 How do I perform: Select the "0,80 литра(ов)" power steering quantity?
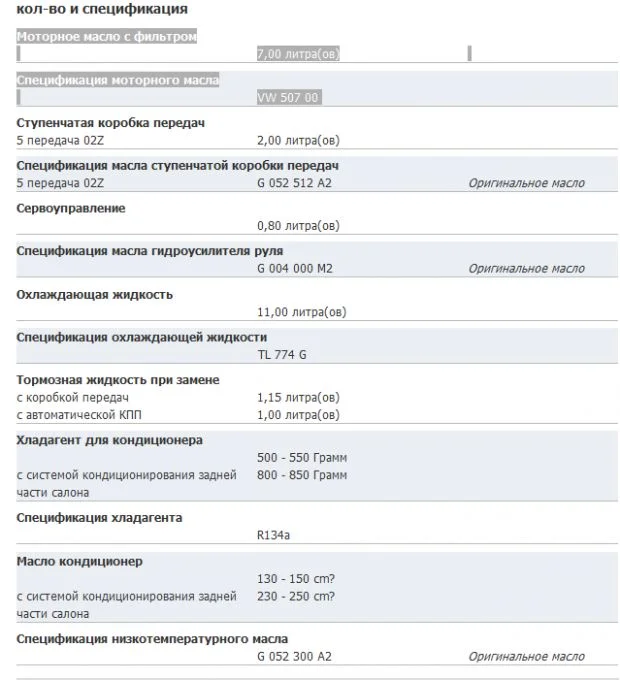(298, 226)
